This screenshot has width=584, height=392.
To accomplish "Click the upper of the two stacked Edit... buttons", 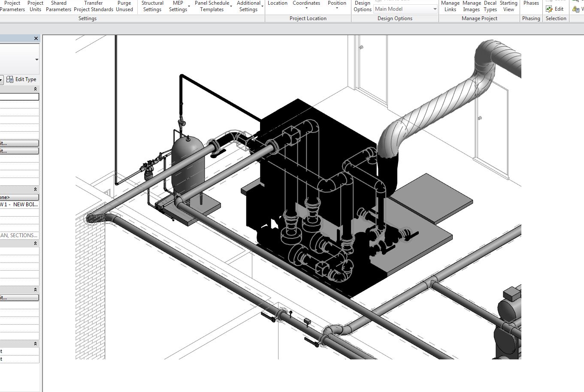I will point(19,143).
